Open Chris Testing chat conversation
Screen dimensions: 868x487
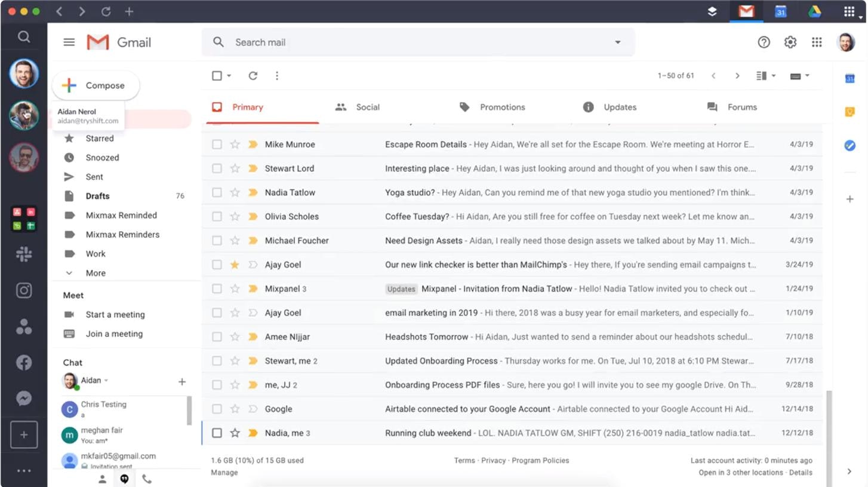pos(123,409)
